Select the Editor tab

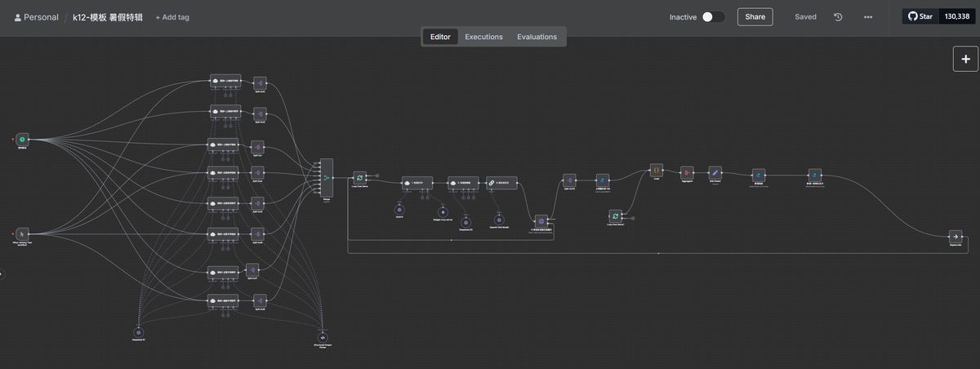pyautogui.click(x=440, y=37)
